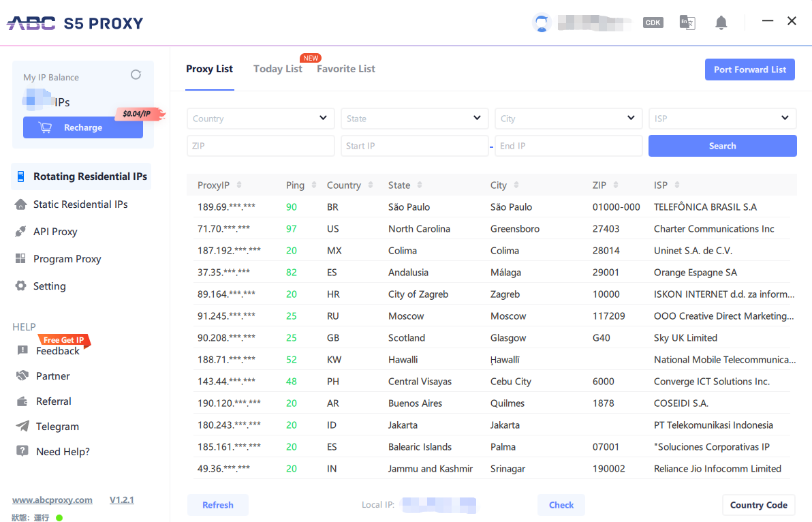
Task: Click the Partner handshake icon
Action: [x=22, y=375]
